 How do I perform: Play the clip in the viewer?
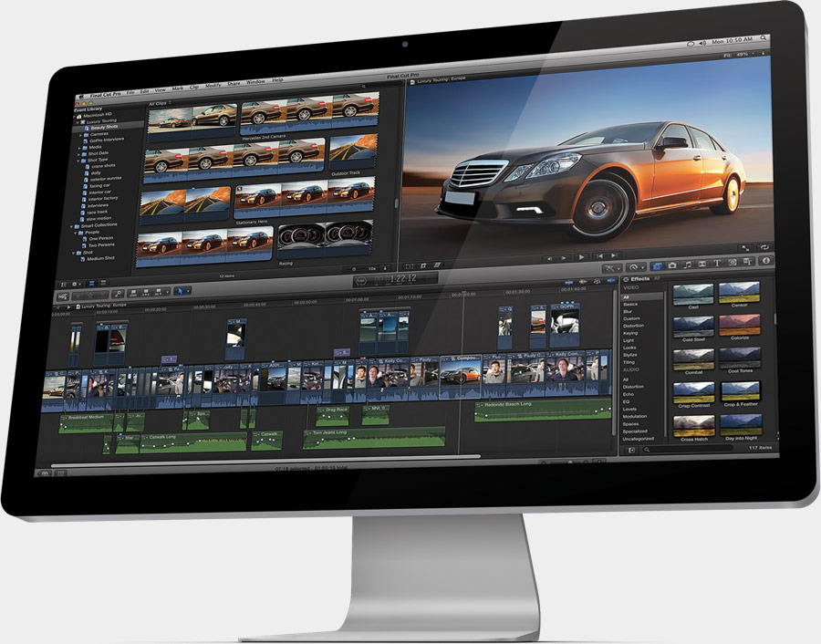[582, 256]
